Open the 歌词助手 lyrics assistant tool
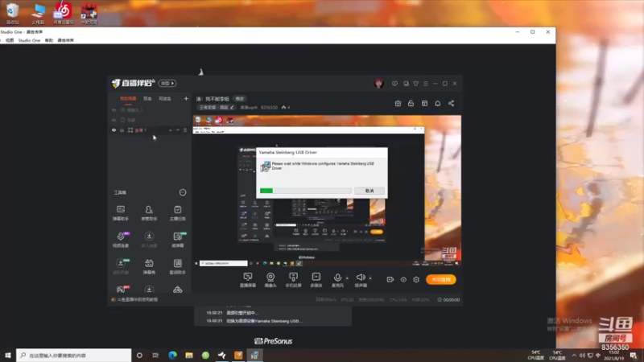Viewport: 644px width, 362px height. point(177,266)
